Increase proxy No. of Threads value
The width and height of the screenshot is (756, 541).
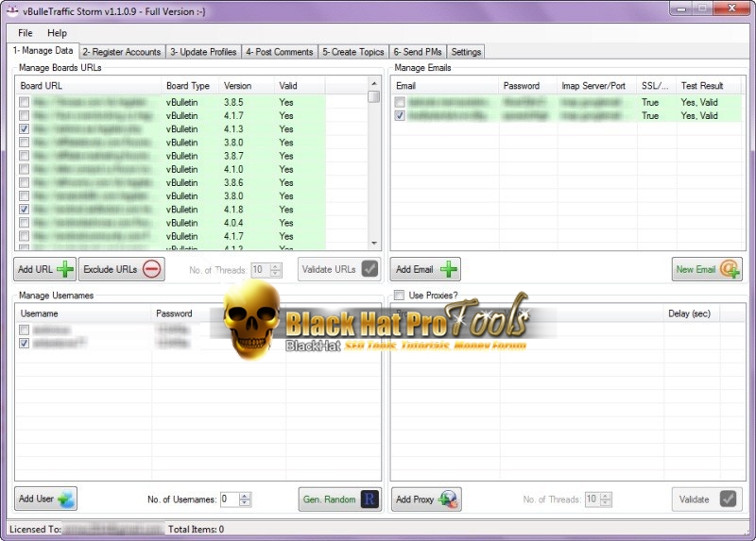coord(606,497)
